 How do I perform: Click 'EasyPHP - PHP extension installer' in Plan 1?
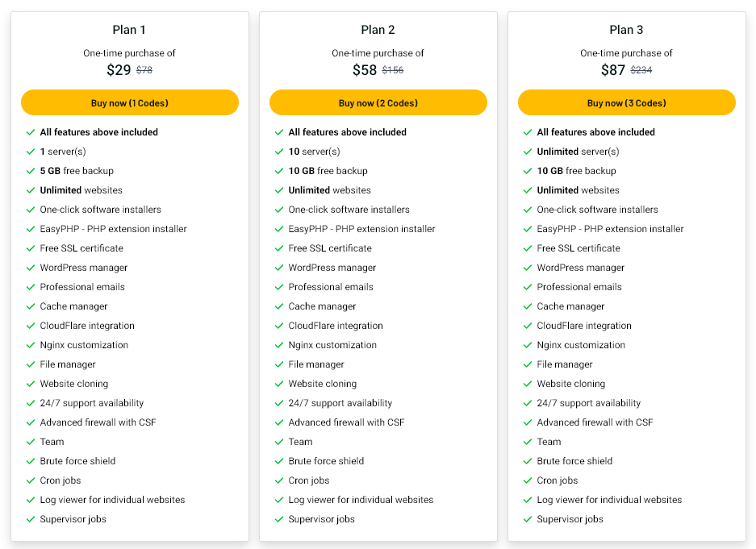click(x=113, y=229)
